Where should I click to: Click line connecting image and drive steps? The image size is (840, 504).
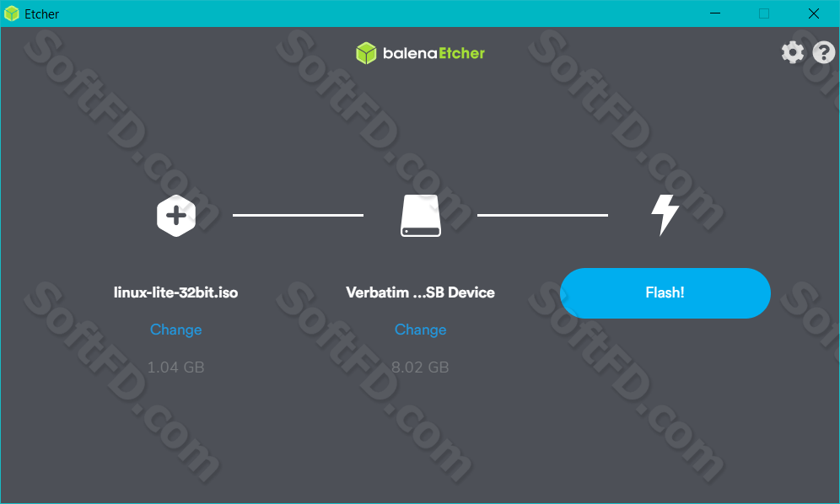point(298,215)
